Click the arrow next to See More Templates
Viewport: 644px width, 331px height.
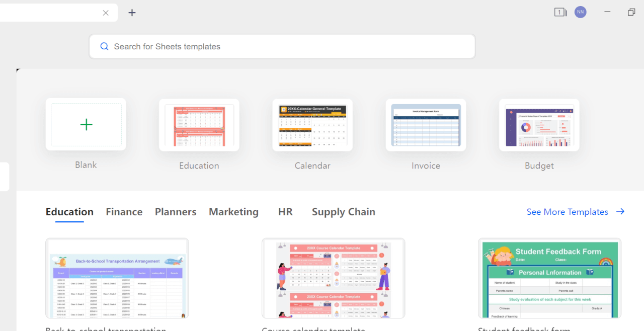point(620,211)
